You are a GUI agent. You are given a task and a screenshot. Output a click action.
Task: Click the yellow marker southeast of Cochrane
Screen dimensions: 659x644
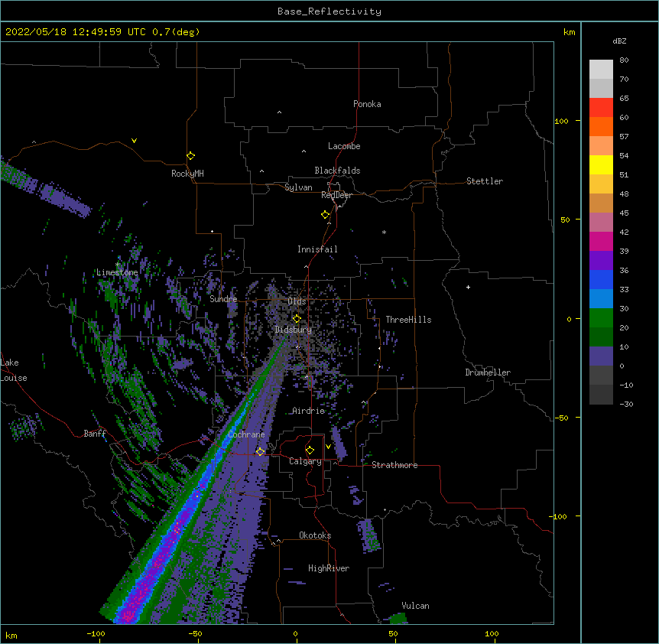click(x=260, y=451)
